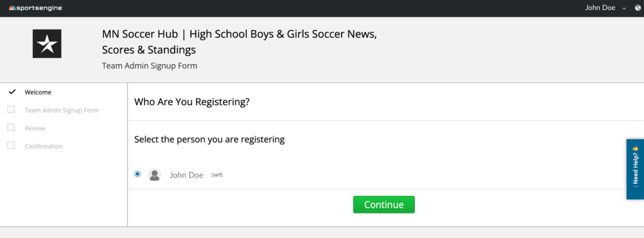Select the Confirmation step in sidebar
The width and height of the screenshot is (644, 238).
point(43,147)
